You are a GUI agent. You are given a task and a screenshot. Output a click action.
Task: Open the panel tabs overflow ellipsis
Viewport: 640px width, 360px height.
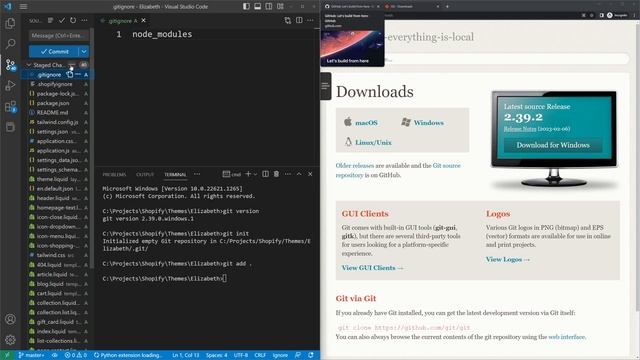coord(197,174)
